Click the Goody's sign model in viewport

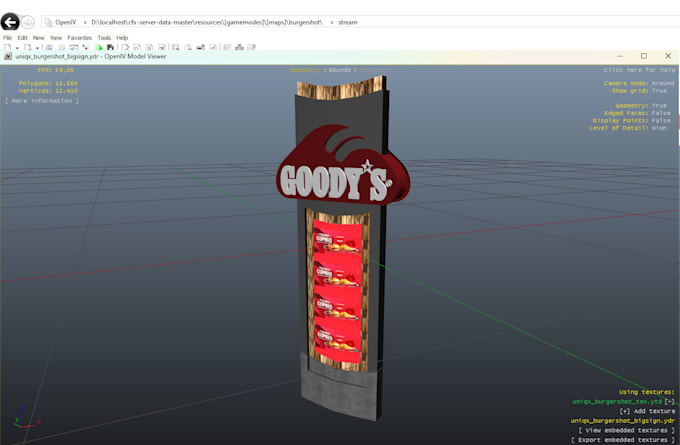[343, 247]
